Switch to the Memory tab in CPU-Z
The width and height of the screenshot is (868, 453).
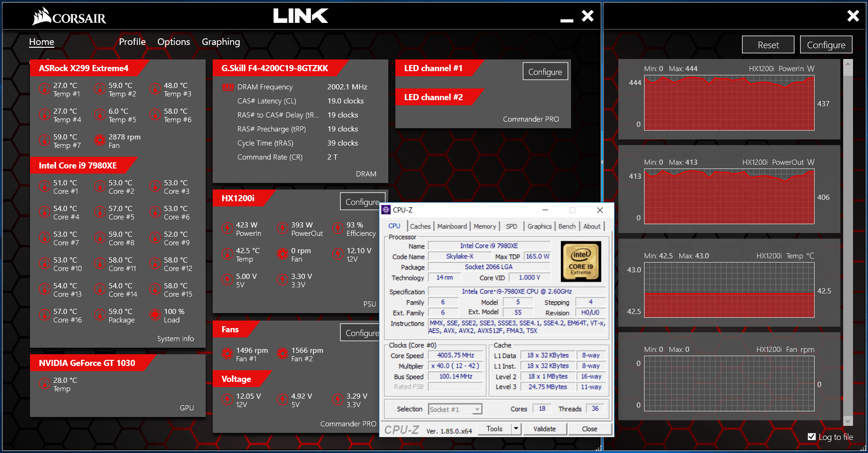pos(485,226)
